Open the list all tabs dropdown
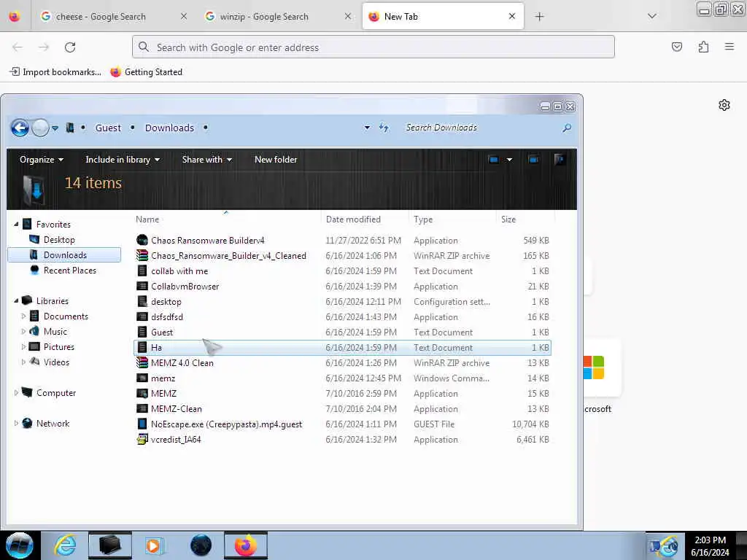747x560 pixels. [x=652, y=16]
